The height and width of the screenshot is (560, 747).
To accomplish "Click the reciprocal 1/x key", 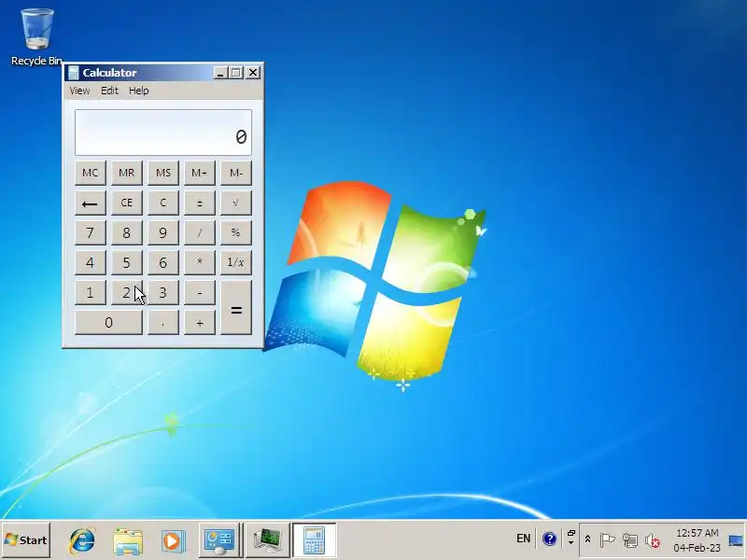I will [x=236, y=262].
